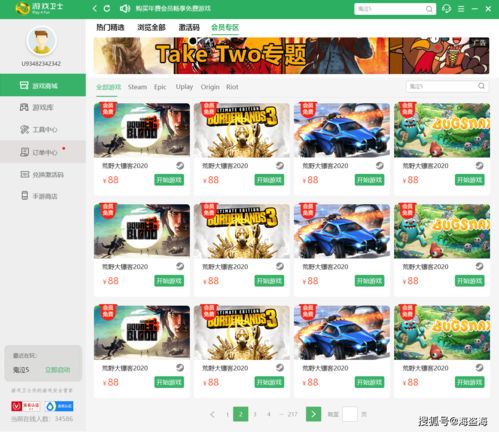Switch to the 激活码 tab

coord(189,27)
